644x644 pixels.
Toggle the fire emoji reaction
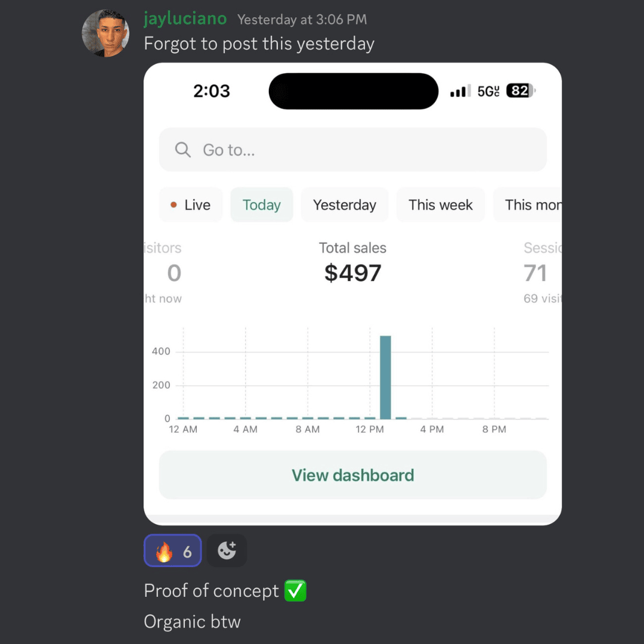(x=172, y=550)
